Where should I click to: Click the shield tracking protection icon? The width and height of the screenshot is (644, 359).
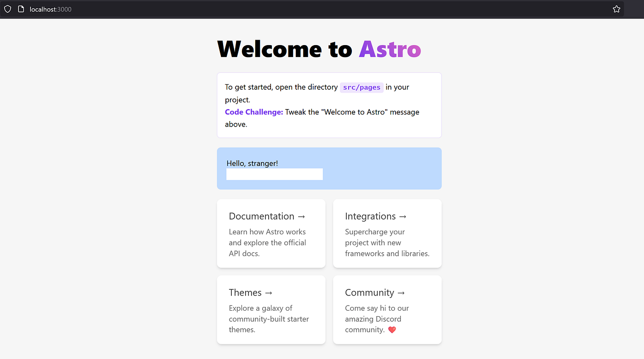[7, 9]
